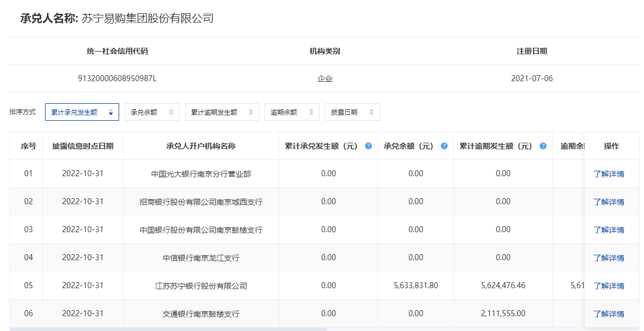Click bank name 中国光大银行南京分行营业部
This screenshot has height=331, width=644.
[x=201, y=173]
